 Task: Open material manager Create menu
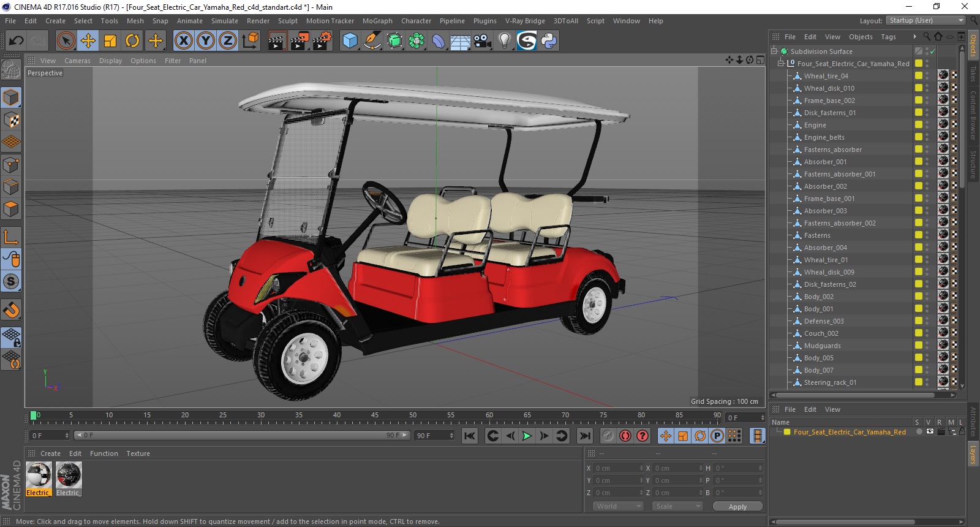tap(50, 453)
